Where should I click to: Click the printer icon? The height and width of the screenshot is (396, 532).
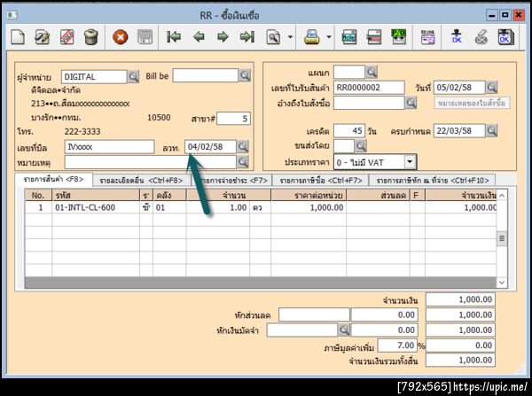pos(312,37)
